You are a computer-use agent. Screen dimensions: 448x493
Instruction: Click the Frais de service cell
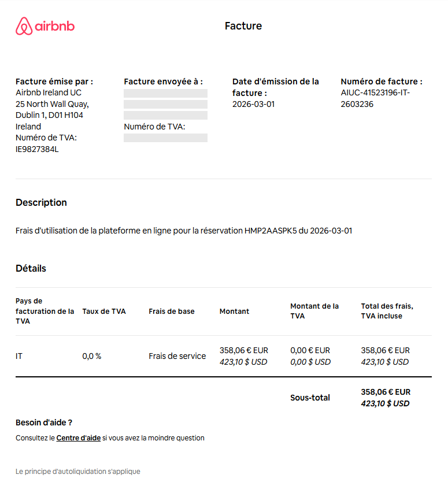tap(177, 356)
